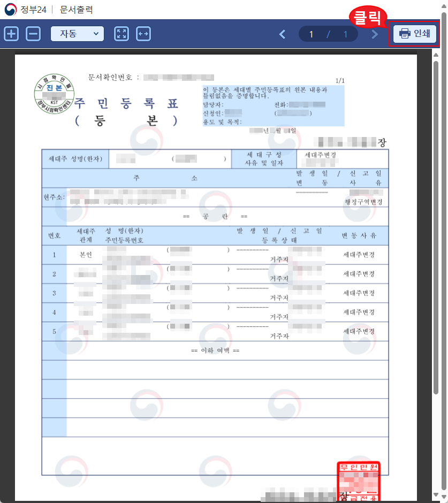
Task: Click the zoom out minus icon
Action: tap(33, 34)
